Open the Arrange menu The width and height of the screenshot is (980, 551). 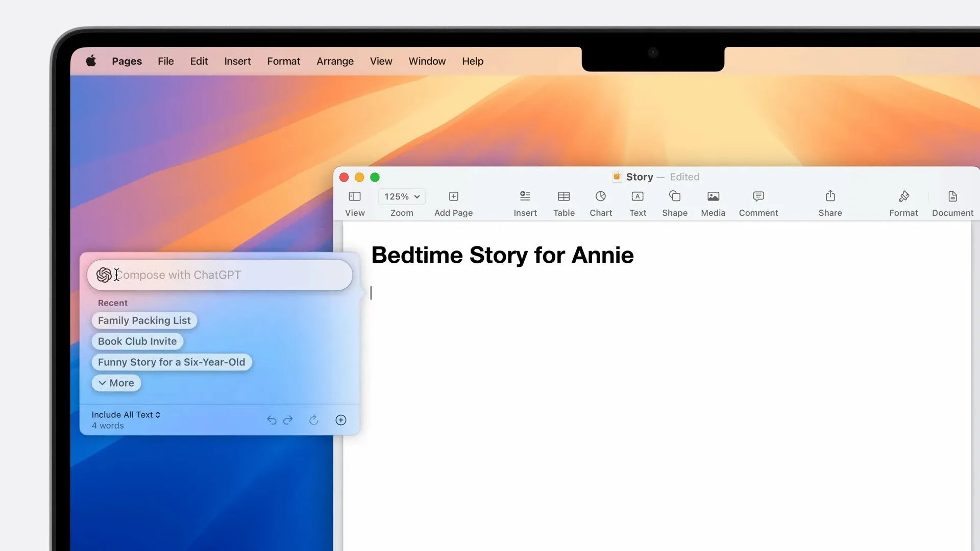point(335,61)
